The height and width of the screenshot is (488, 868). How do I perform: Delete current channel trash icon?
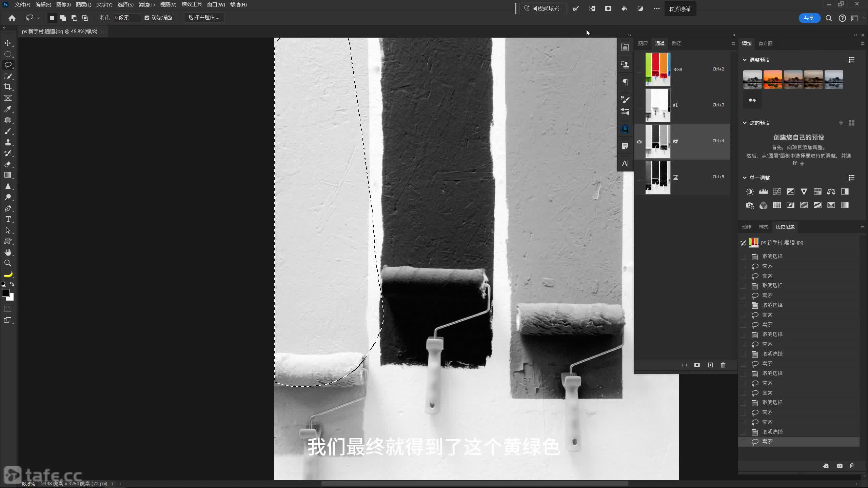723,365
